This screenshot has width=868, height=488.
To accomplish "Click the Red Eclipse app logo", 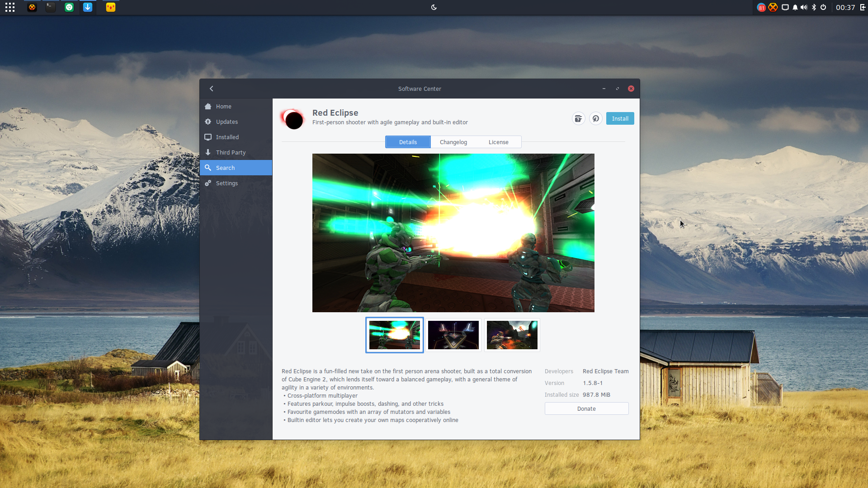I will click(292, 118).
